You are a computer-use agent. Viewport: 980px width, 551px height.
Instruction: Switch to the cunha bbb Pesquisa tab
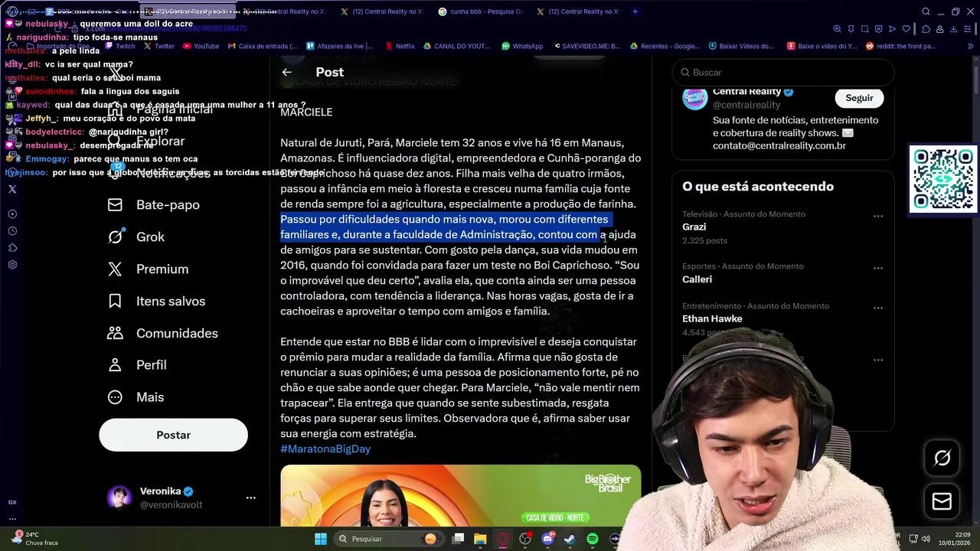pos(480,11)
